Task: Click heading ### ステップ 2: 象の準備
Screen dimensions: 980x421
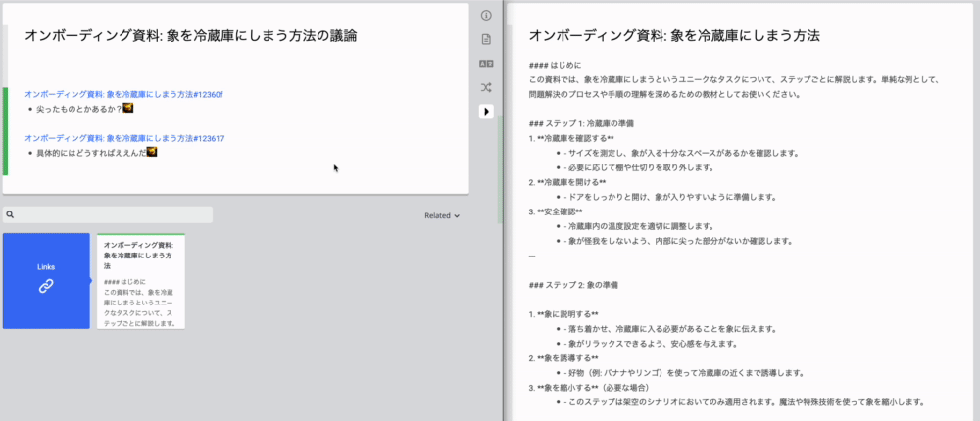Action: click(x=573, y=285)
